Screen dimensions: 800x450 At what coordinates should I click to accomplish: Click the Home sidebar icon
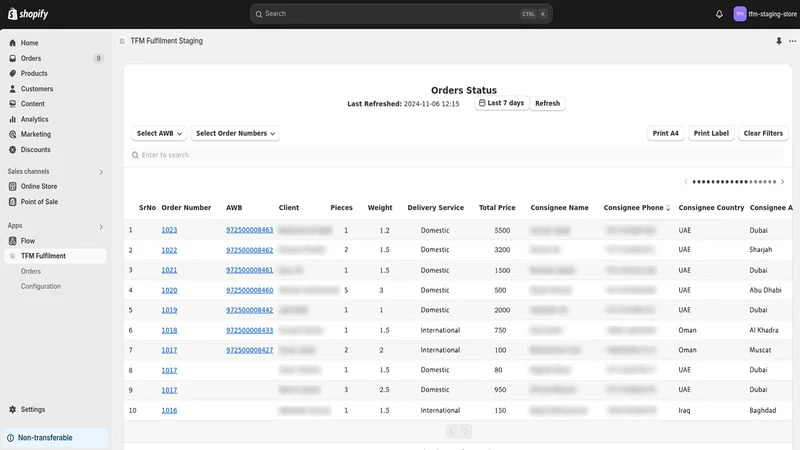pos(13,43)
